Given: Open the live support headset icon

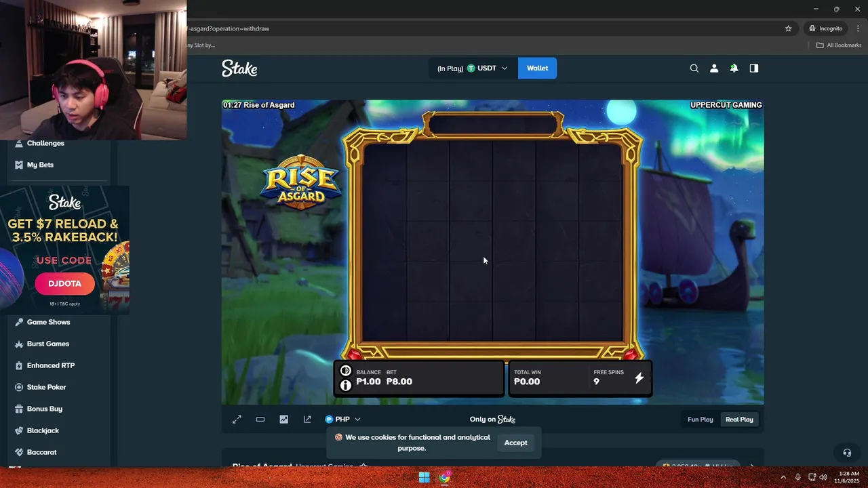Looking at the screenshot, I should (x=847, y=453).
